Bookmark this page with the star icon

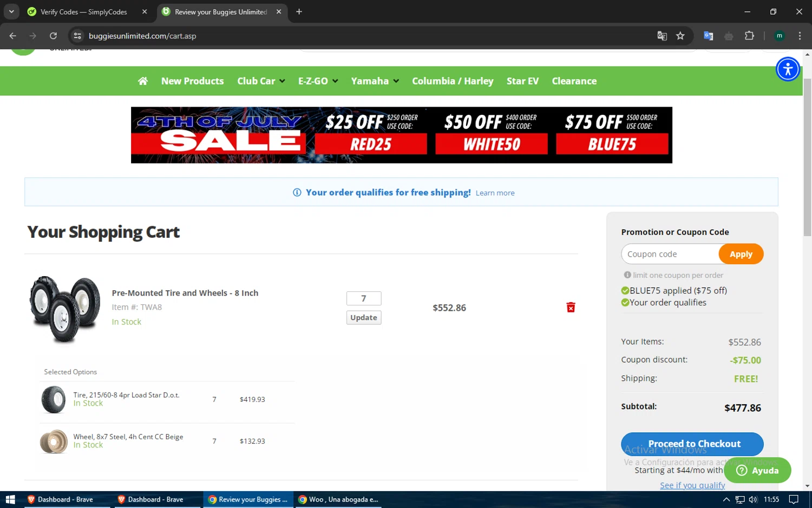point(680,36)
